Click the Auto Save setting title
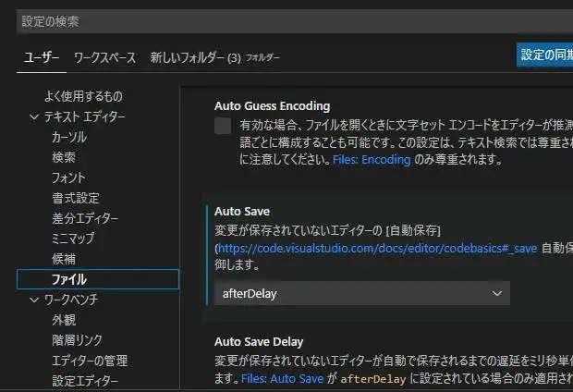The width and height of the screenshot is (573, 392). click(x=242, y=212)
